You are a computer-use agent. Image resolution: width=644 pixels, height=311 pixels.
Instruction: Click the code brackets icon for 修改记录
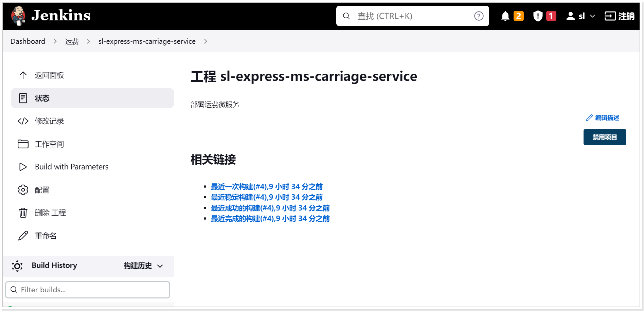pos(23,121)
